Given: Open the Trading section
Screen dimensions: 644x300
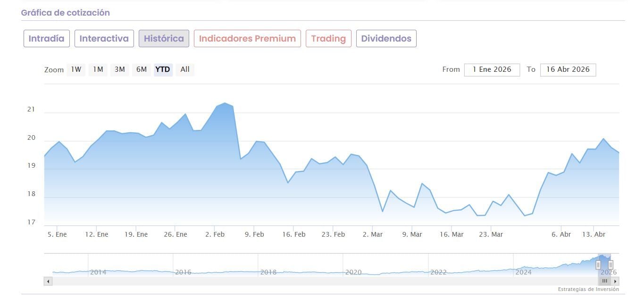Looking at the screenshot, I should coord(328,39).
